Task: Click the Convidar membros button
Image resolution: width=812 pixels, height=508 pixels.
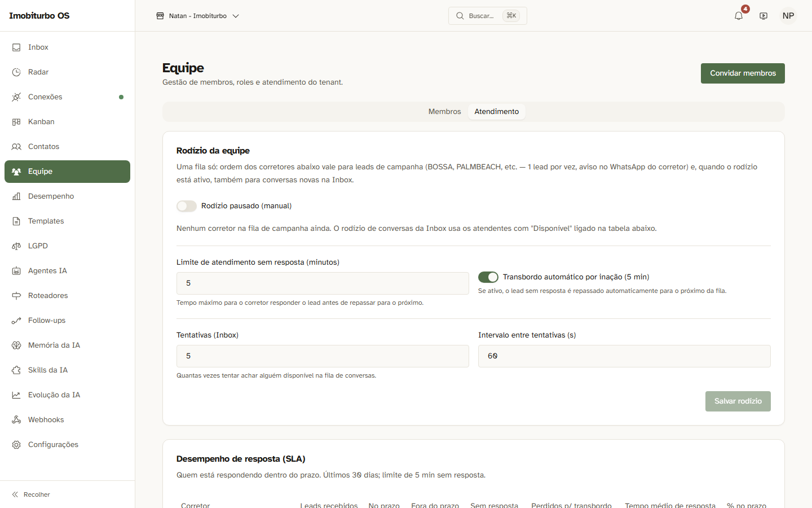Action: pyautogui.click(x=743, y=73)
